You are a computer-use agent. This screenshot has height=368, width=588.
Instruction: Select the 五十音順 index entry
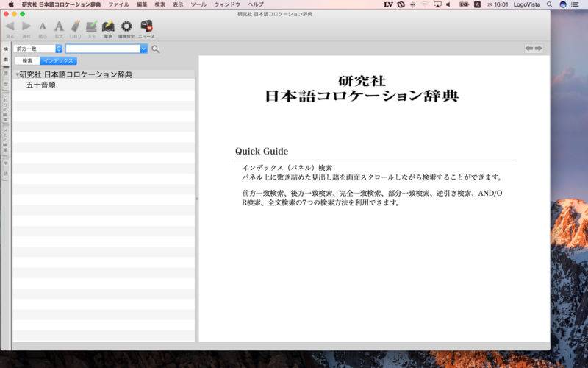pos(41,85)
